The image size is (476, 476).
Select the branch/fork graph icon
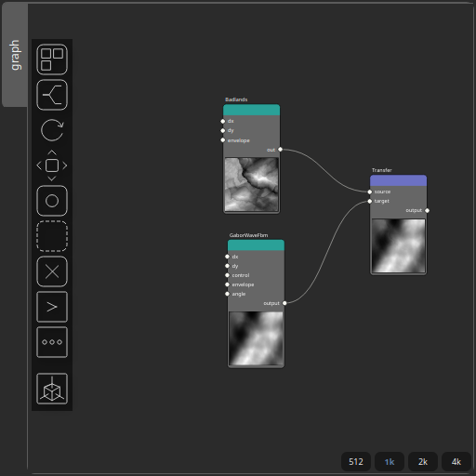tap(52, 95)
